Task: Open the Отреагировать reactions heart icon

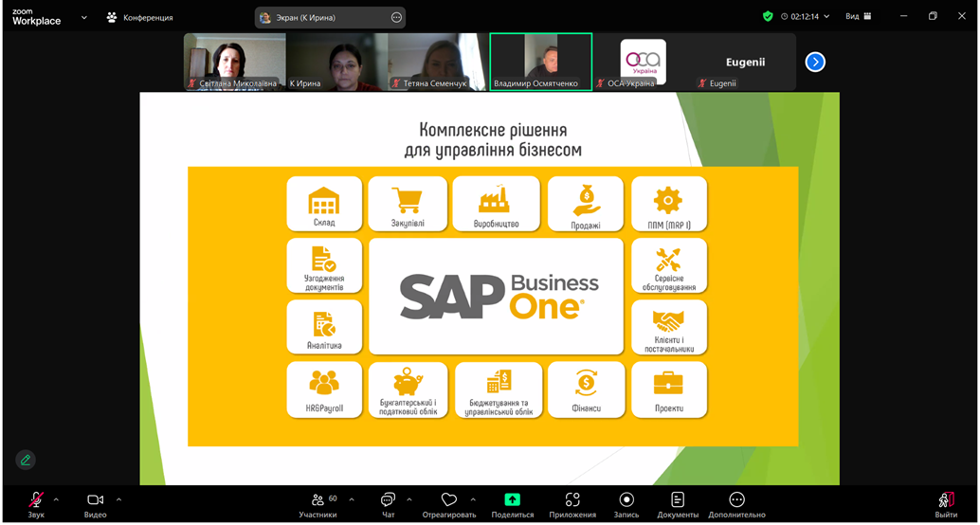Action: click(447, 499)
